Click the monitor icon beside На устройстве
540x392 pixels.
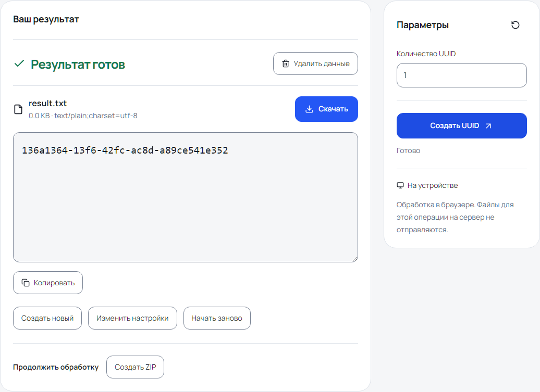[400, 185]
